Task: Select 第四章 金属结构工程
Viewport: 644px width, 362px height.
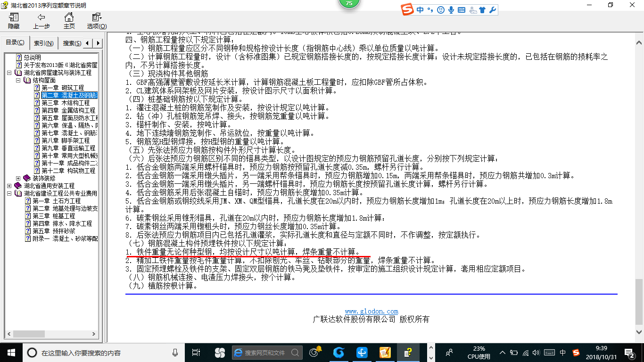Action: coord(68,110)
